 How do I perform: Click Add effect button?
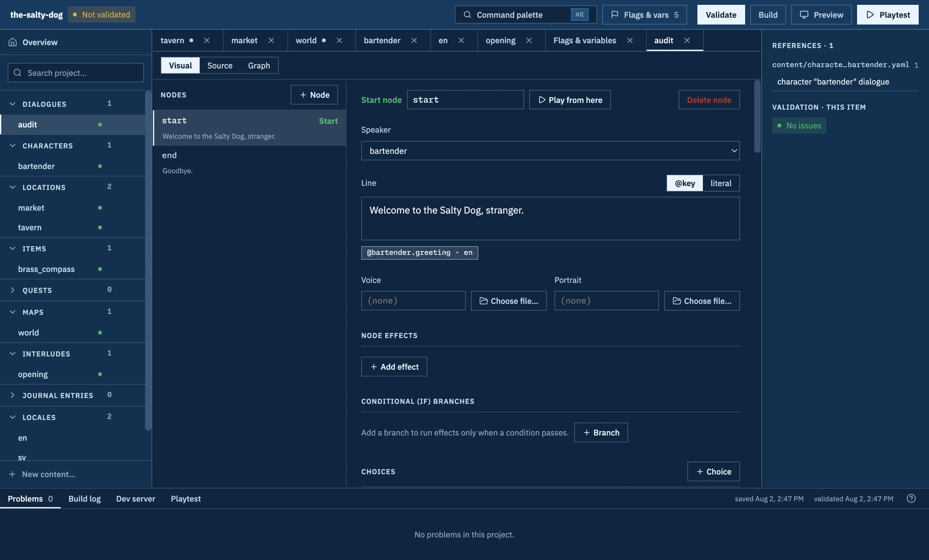(394, 366)
